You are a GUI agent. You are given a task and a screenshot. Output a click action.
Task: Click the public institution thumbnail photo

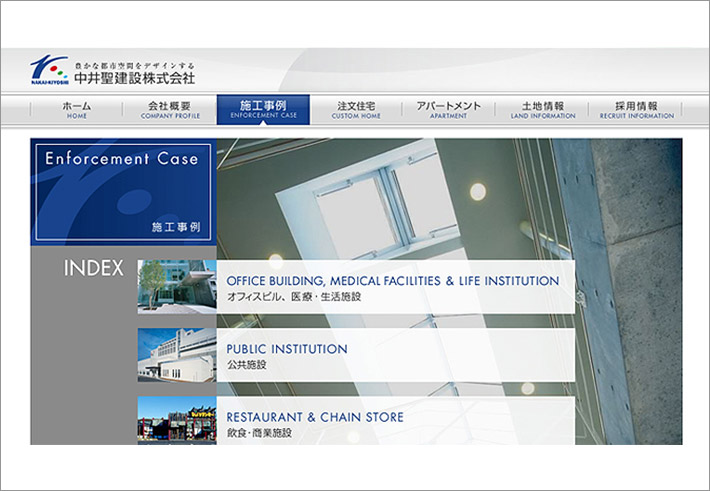(176, 355)
